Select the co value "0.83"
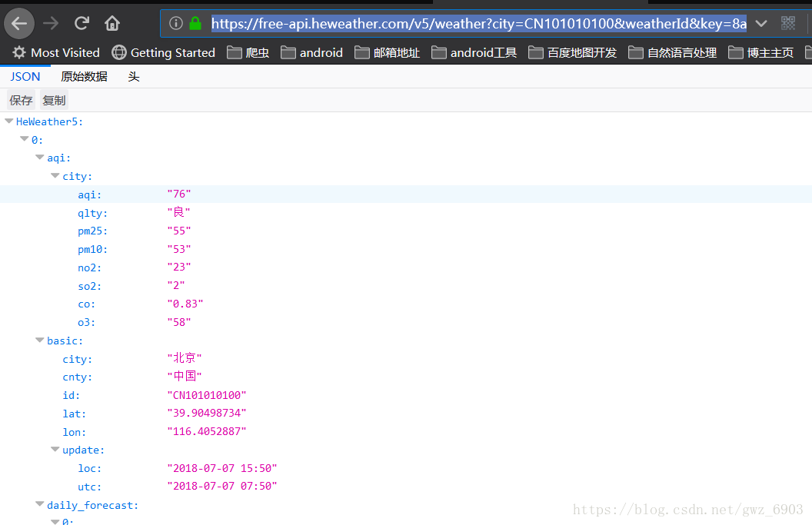This screenshot has width=812, height=525. [185, 304]
